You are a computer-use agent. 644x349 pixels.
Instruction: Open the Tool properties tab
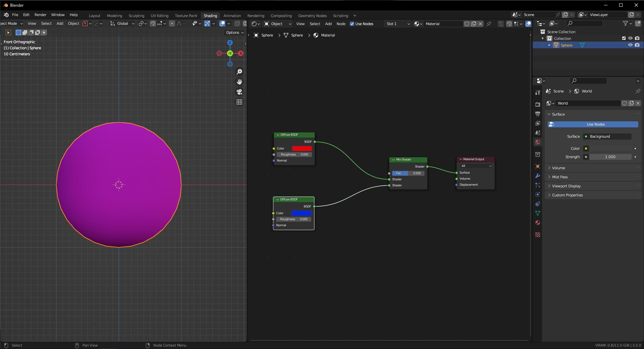coord(538,93)
